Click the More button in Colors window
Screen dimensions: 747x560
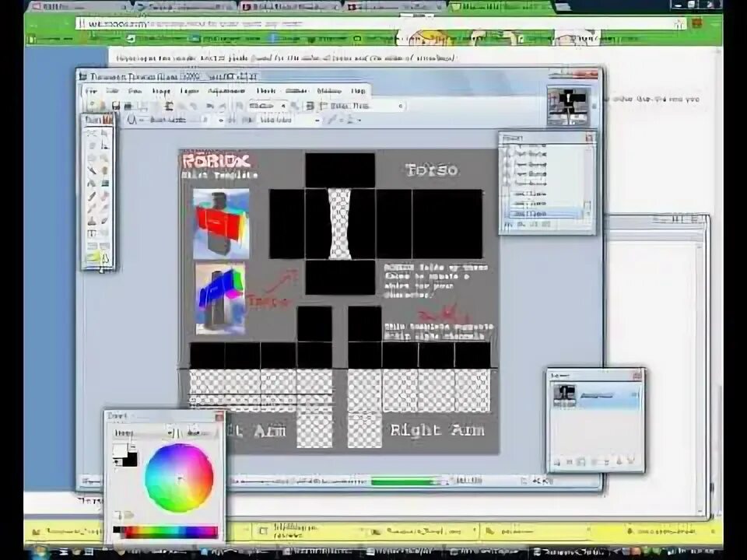tap(199, 433)
